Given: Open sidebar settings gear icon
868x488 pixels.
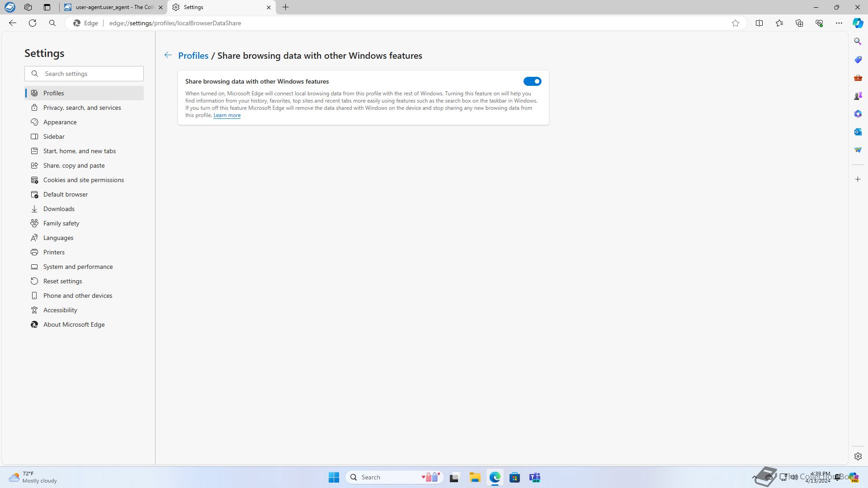Looking at the screenshot, I should click(858, 456).
